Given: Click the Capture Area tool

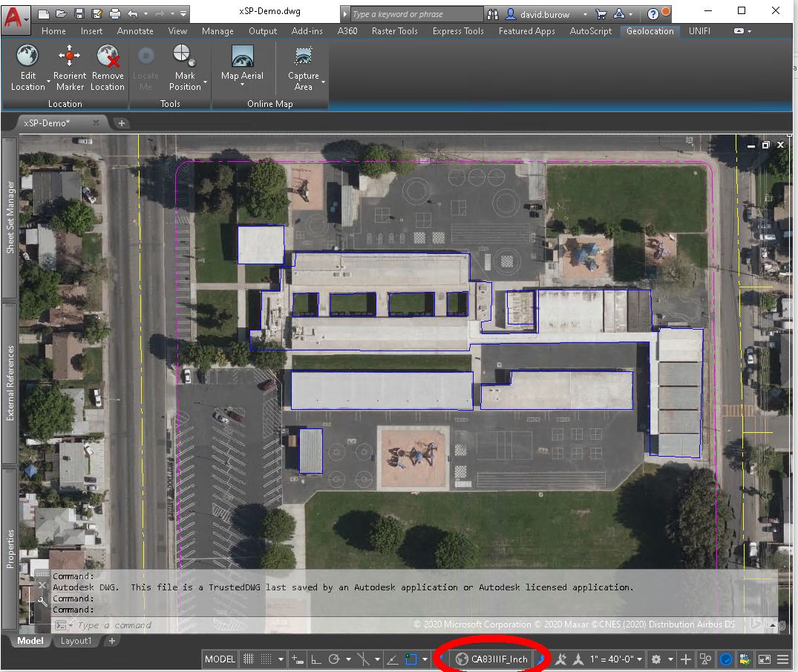Looking at the screenshot, I should click(304, 68).
